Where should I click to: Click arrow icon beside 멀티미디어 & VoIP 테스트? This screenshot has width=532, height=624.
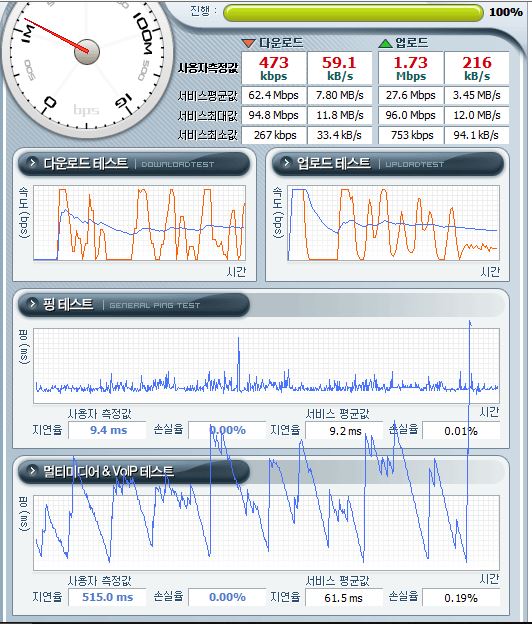32,470
